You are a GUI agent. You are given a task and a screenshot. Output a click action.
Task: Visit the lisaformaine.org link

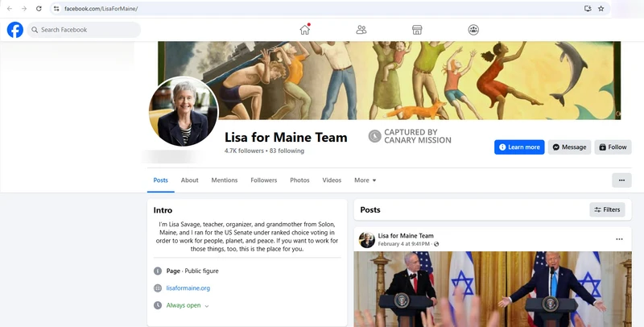tap(188, 288)
